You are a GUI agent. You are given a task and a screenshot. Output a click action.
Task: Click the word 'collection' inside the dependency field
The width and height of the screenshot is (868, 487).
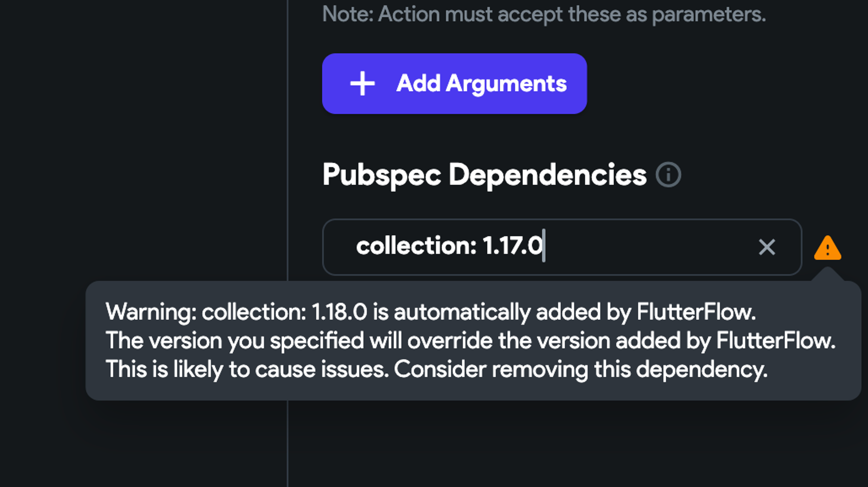[x=416, y=246]
